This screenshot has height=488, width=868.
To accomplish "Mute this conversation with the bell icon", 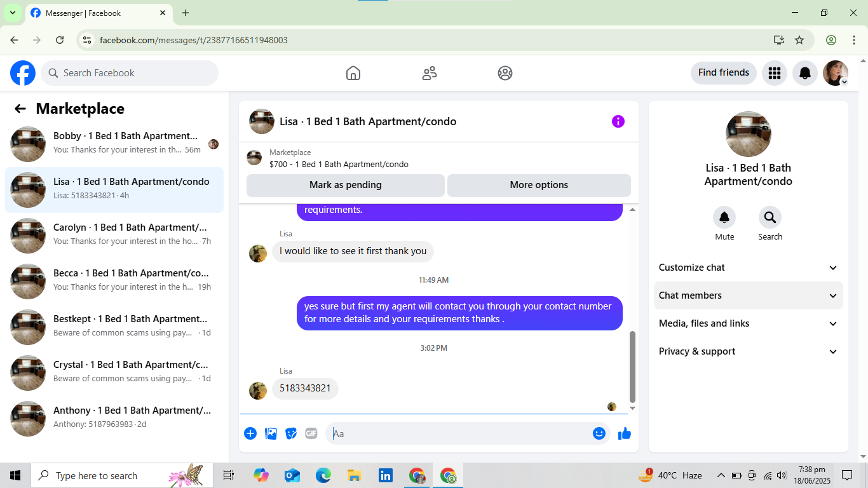I will tap(724, 218).
